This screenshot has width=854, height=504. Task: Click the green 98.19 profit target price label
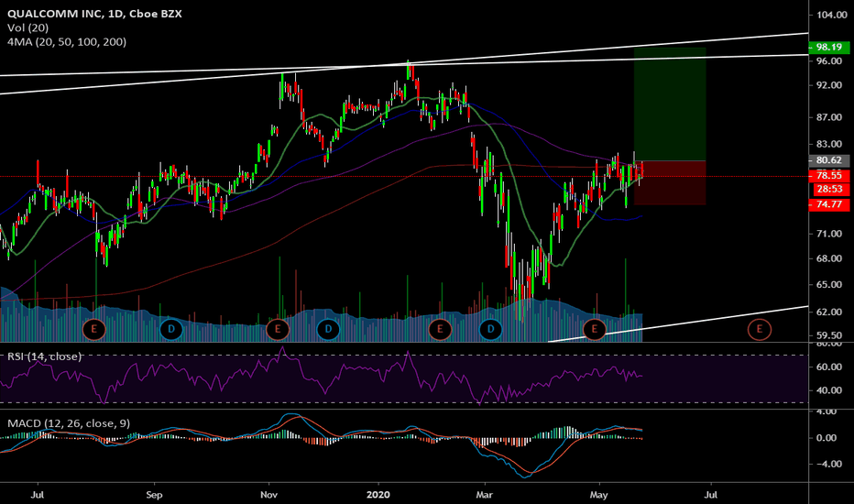click(828, 48)
